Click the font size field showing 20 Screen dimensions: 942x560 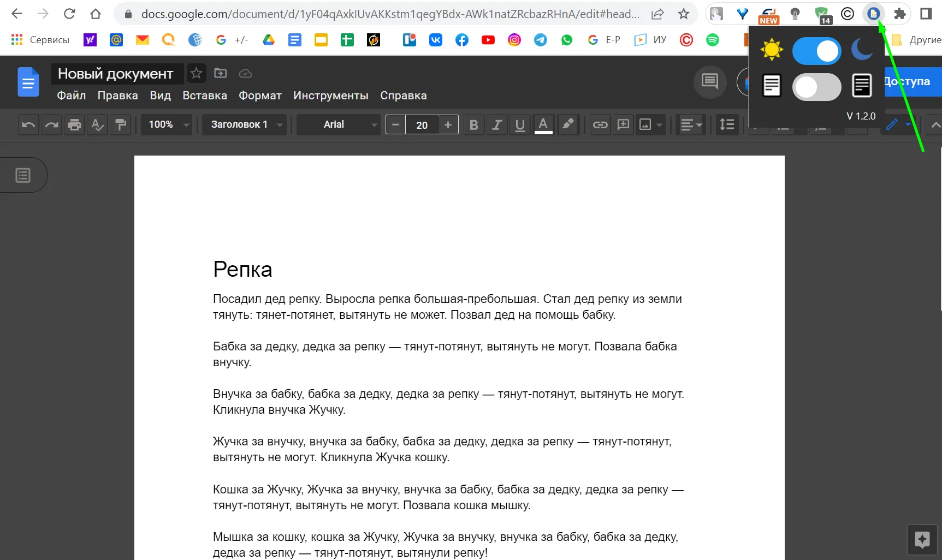point(422,125)
